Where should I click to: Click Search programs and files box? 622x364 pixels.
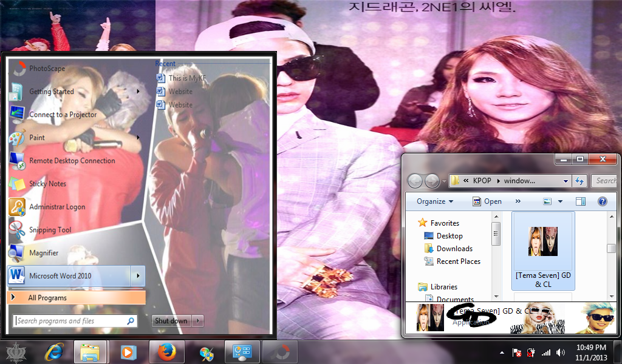tap(75, 321)
